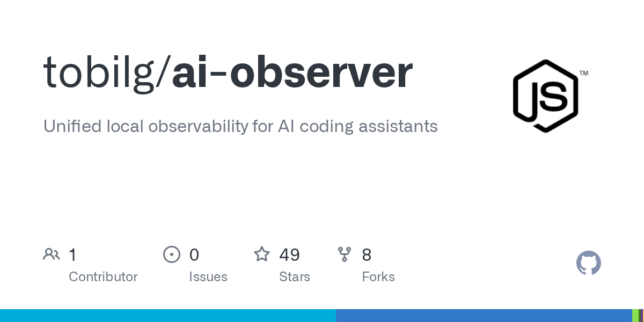This screenshot has width=644, height=322.
Task: Click the Contributor label
Action: pos(103,277)
